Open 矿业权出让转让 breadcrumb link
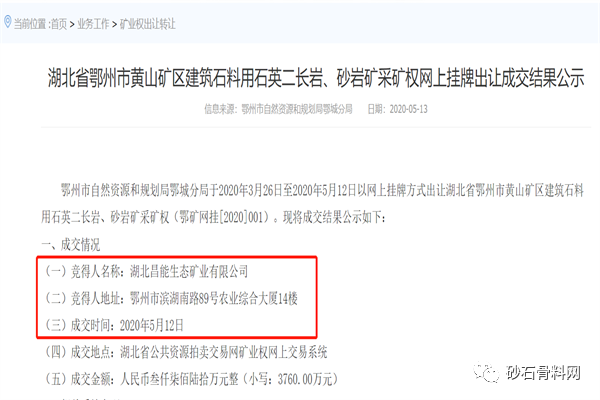 (x=147, y=24)
